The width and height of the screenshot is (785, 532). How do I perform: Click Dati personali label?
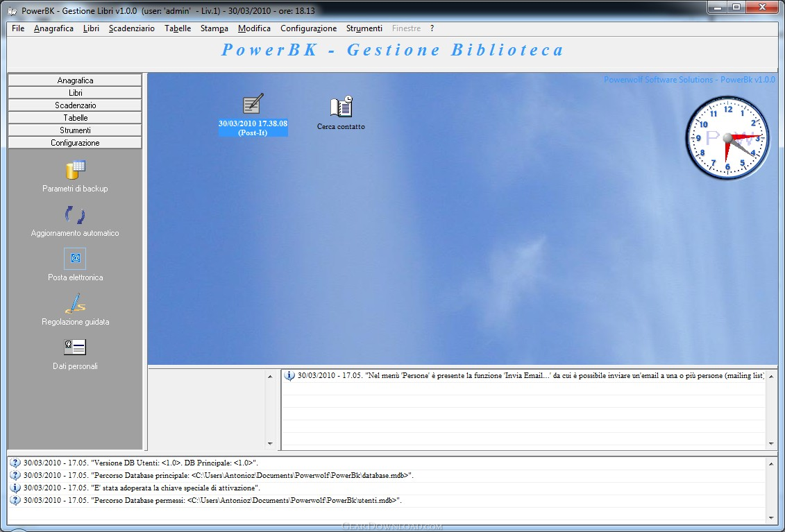(x=75, y=366)
